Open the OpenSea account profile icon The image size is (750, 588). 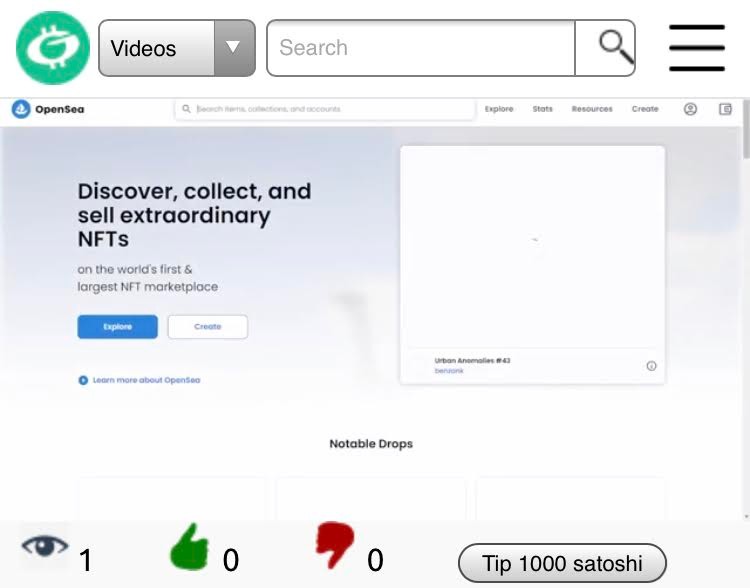(690, 109)
